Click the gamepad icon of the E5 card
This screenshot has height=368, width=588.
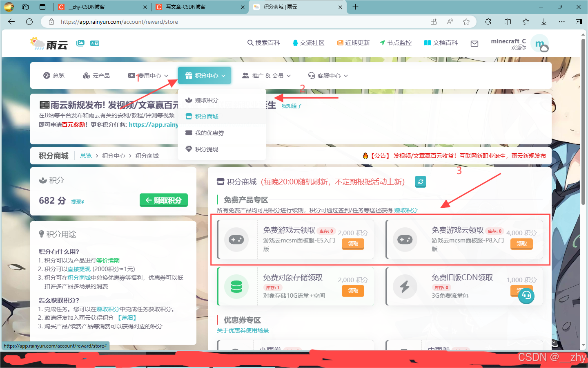[x=236, y=240]
